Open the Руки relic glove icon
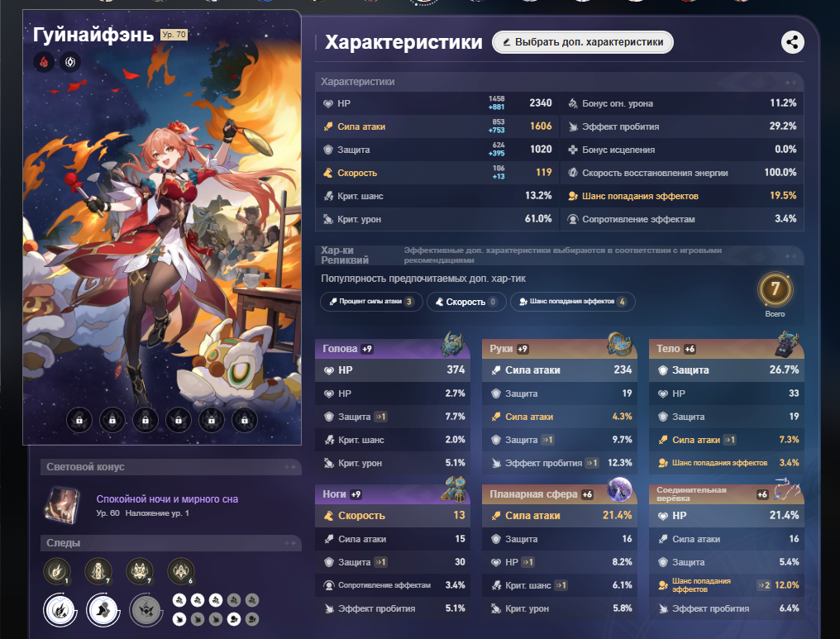This screenshot has width=840, height=639. click(x=620, y=345)
